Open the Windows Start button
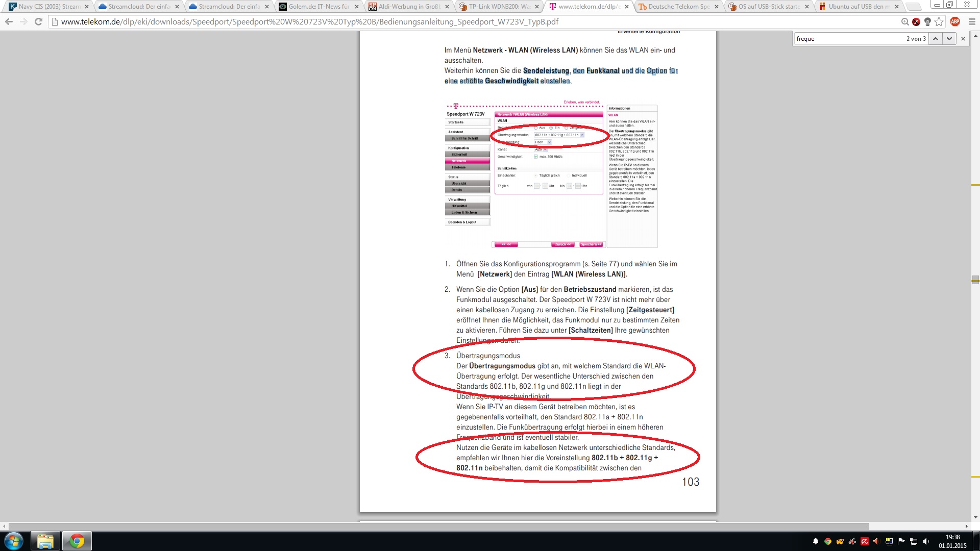The width and height of the screenshot is (980, 551). point(14,541)
